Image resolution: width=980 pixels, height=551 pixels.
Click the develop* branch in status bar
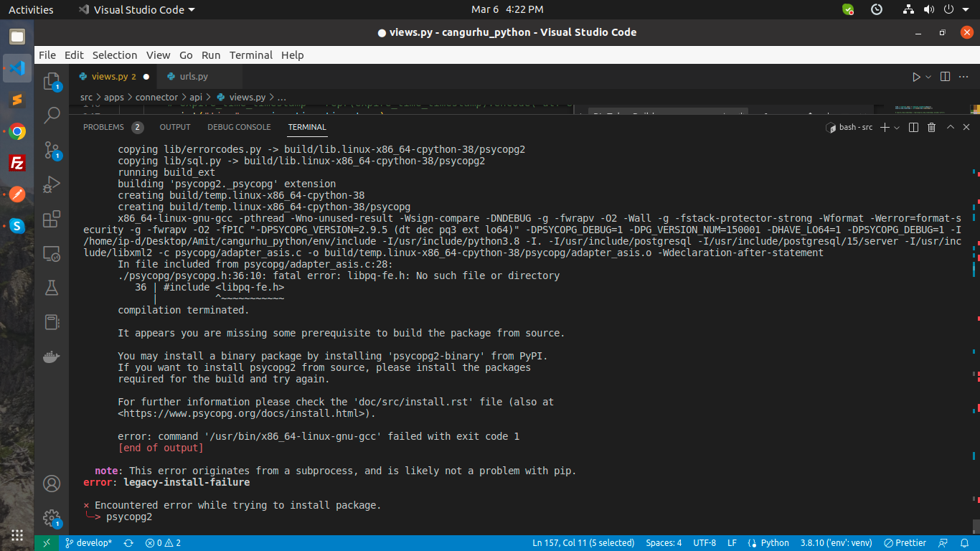[x=88, y=543]
